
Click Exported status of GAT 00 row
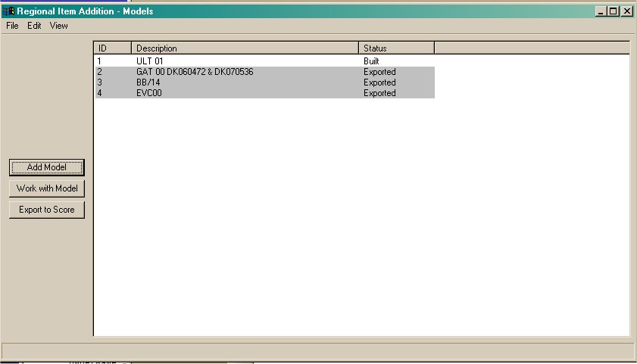click(379, 72)
